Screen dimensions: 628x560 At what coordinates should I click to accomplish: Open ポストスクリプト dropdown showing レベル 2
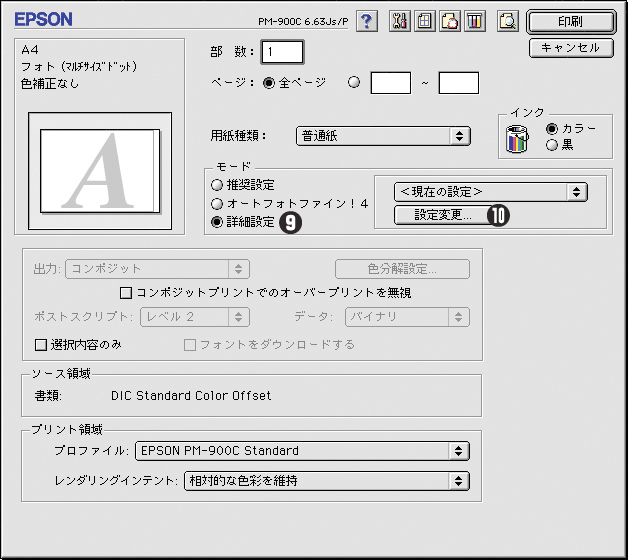(195, 317)
